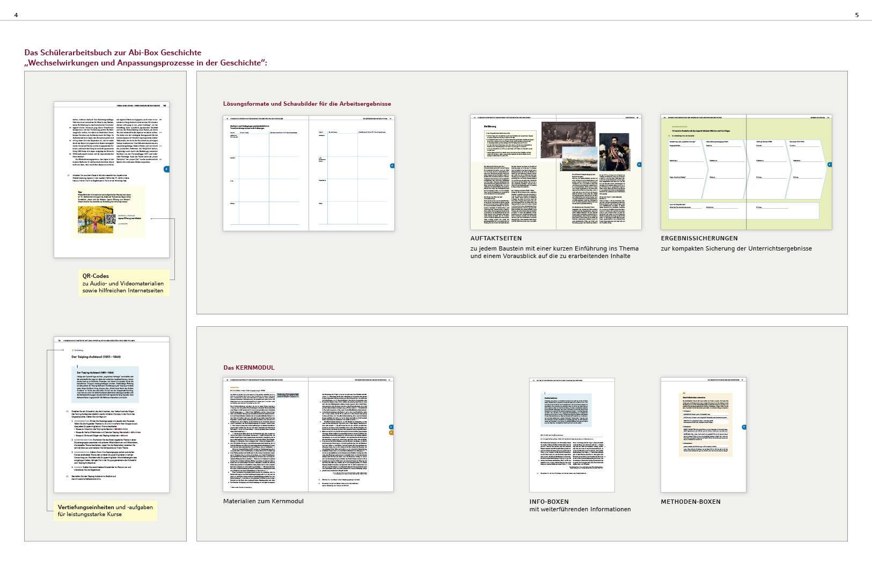This screenshot has width=872, height=588.
Task: Click blue marker on Lösungsformate table spread
Action: [392, 166]
